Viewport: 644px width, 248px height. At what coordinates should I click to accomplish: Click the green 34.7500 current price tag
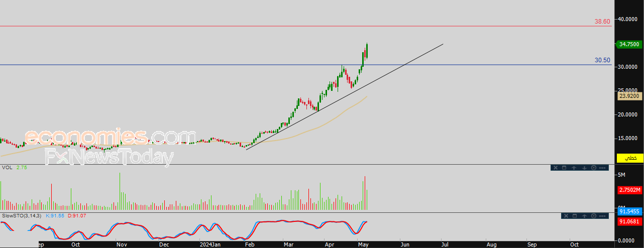point(629,44)
